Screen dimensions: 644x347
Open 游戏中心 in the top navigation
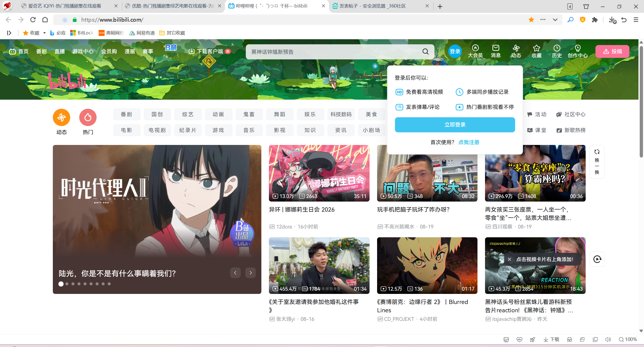coord(83,51)
